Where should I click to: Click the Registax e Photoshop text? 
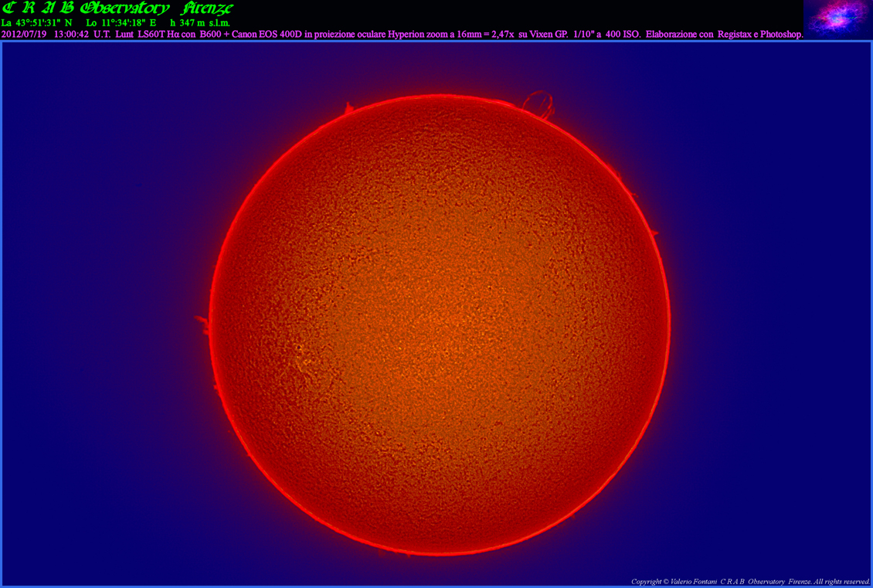(760, 34)
